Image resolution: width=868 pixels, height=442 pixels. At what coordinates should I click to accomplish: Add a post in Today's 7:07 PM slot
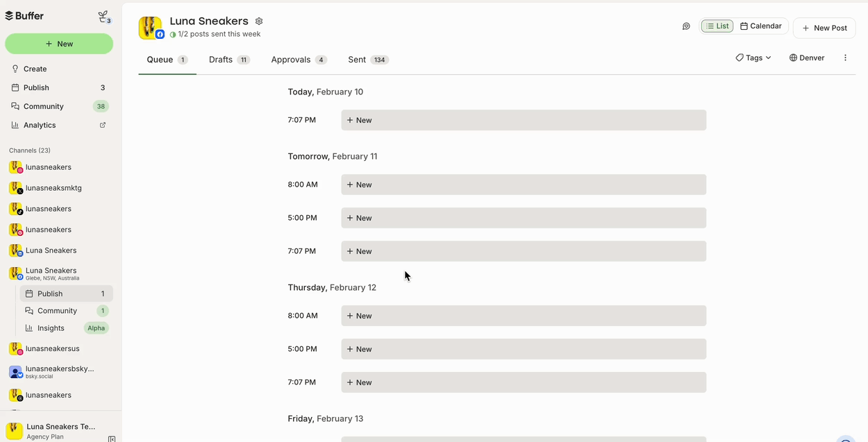(523, 119)
